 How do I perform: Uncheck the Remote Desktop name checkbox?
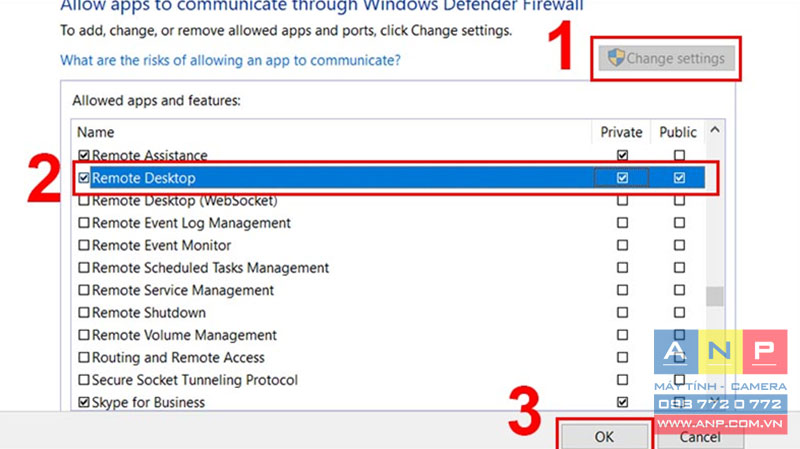coord(84,178)
